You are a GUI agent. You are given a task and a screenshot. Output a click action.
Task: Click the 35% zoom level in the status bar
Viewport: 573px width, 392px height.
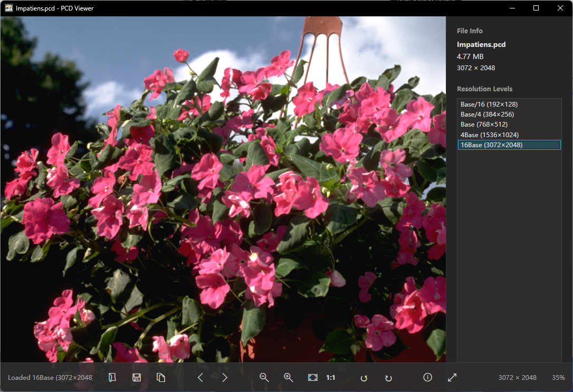click(x=558, y=377)
